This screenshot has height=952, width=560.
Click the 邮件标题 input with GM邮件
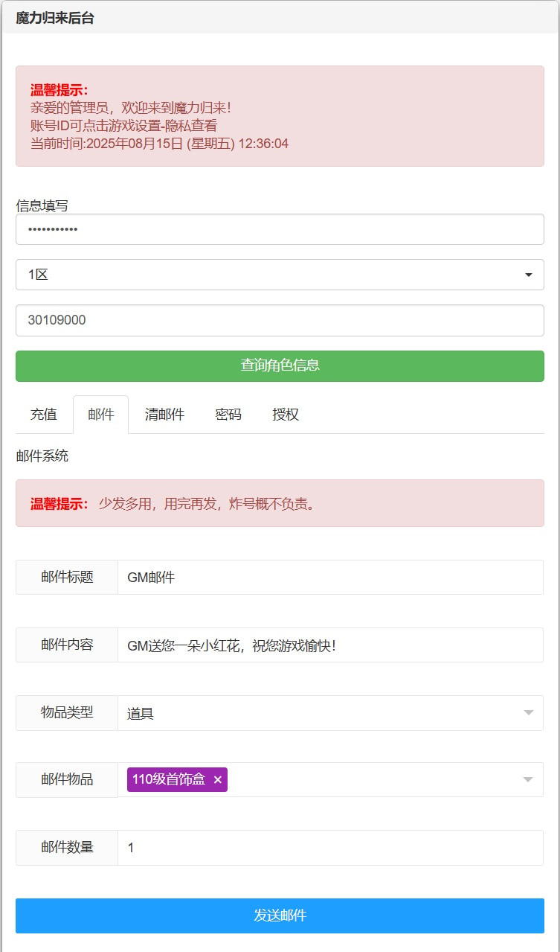(x=330, y=577)
